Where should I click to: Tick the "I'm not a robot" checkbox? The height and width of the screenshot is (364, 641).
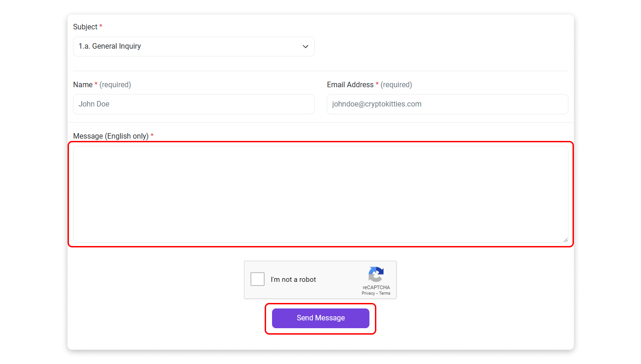(257, 279)
